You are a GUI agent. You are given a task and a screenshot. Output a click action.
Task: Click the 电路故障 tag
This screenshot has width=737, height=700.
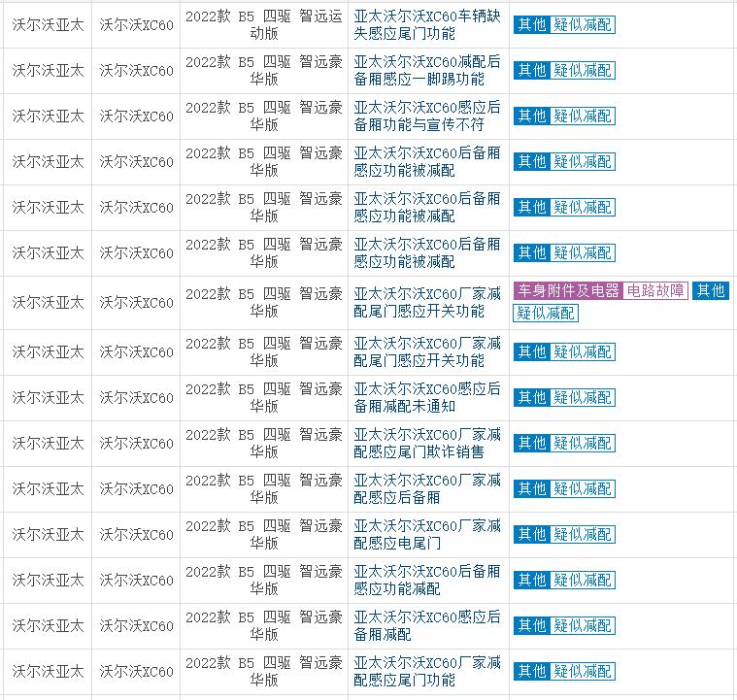[655, 291]
